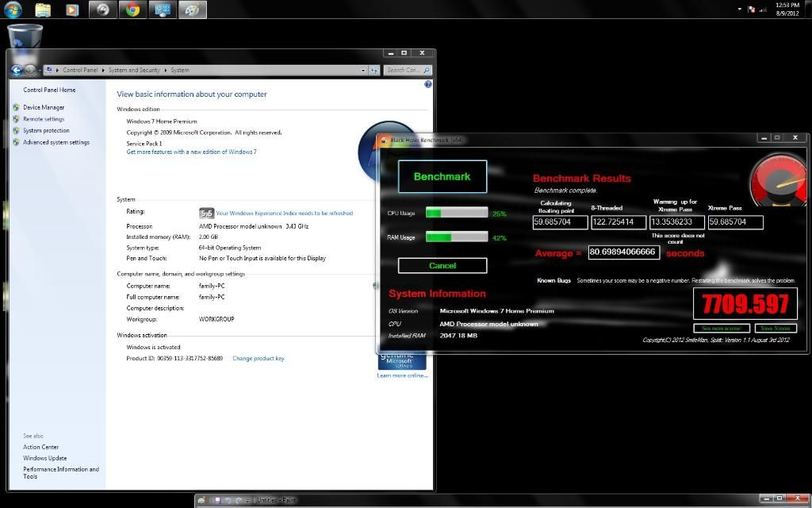This screenshot has width=812, height=508.
Task: Switch to the Control Panel System taskbar button
Action: tap(163, 10)
